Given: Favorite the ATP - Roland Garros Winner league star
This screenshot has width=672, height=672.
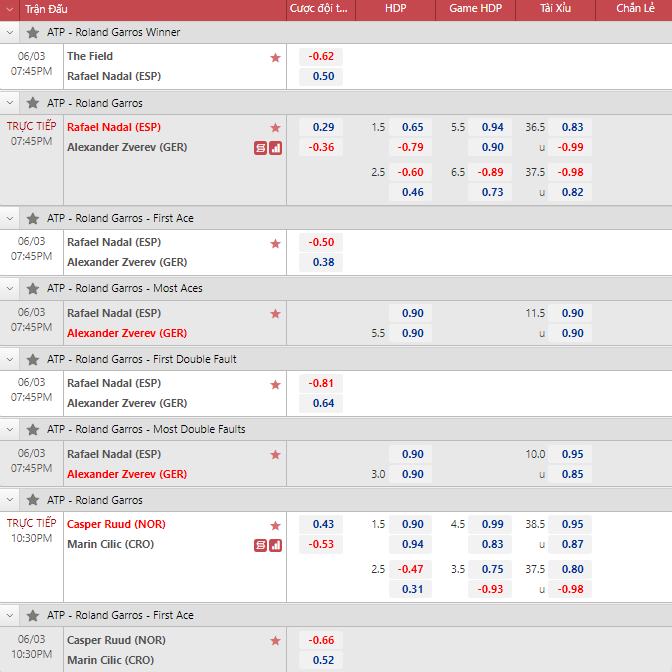Looking at the screenshot, I should pyautogui.click(x=33, y=33).
